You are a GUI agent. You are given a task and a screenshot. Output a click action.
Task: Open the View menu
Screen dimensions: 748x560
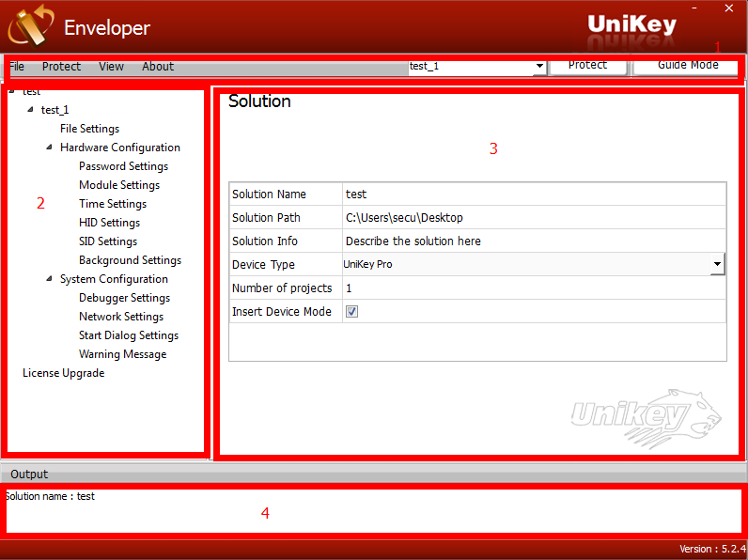click(111, 67)
